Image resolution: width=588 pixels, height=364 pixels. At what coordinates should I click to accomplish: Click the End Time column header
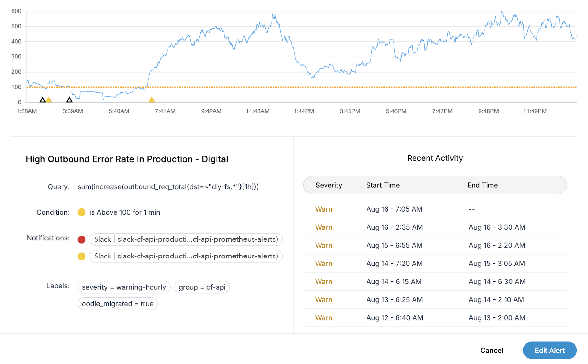482,185
